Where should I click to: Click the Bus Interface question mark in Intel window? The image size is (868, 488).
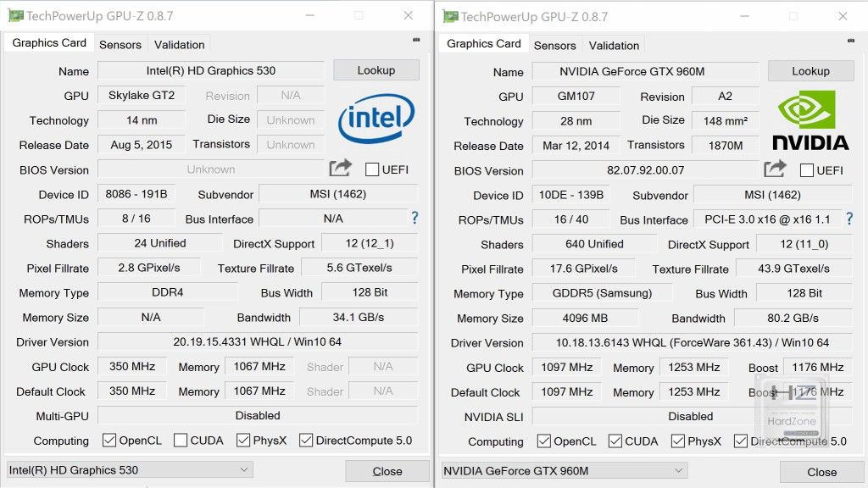[415, 218]
